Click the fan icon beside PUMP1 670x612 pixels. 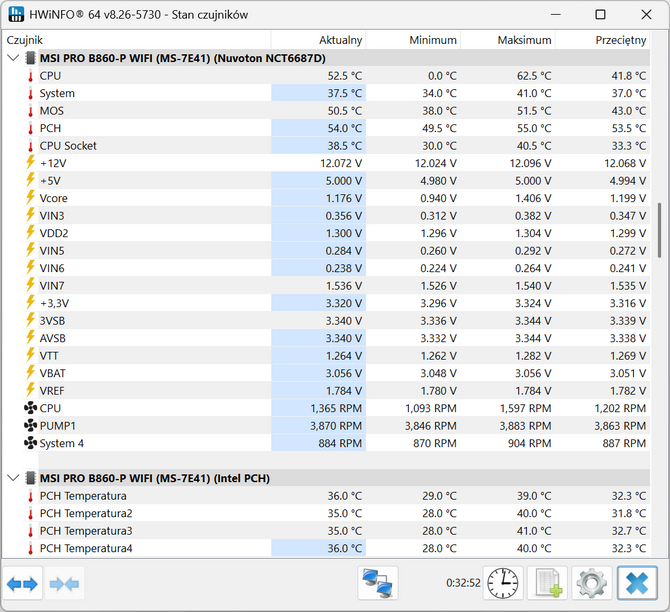pos(30,426)
